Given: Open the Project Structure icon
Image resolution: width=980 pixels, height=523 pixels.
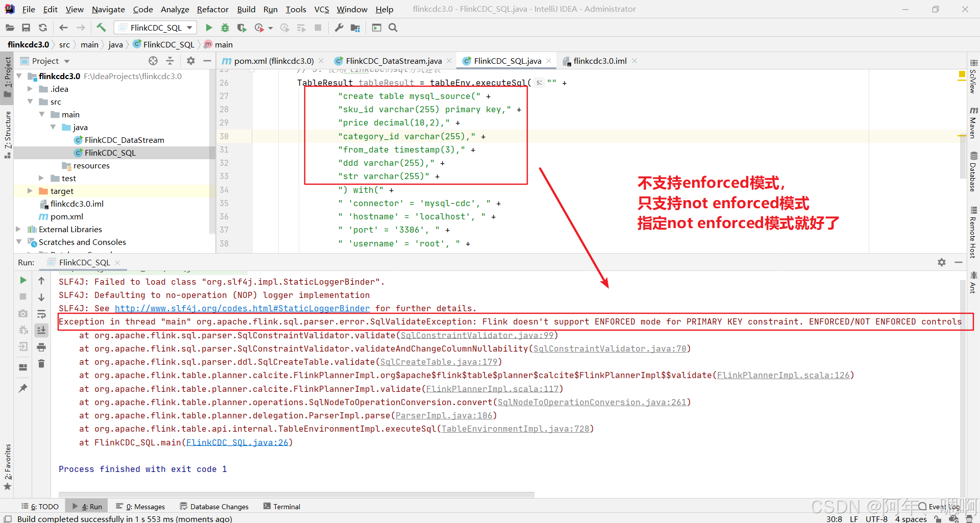Looking at the screenshot, I should (355, 28).
